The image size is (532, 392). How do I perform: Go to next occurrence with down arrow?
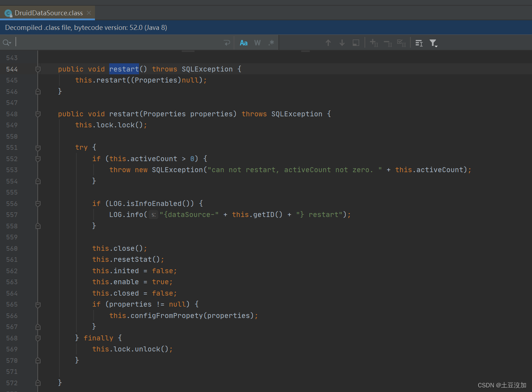[x=342, y=43]
